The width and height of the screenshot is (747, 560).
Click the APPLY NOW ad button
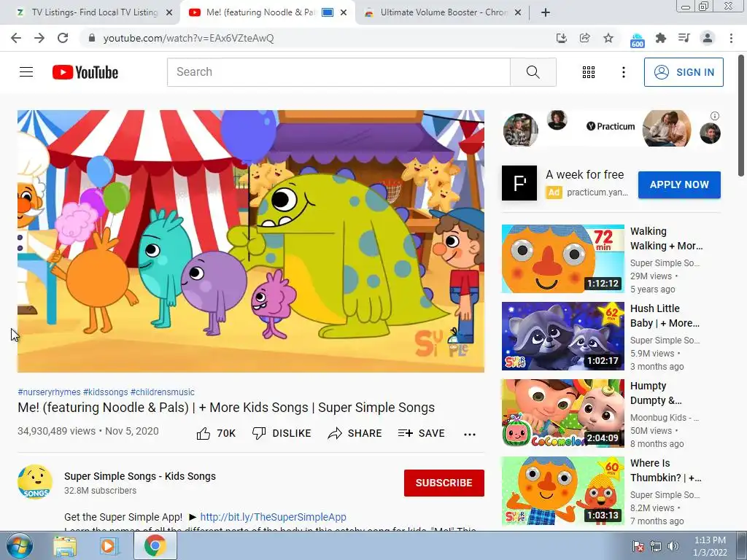pos(679,184)
